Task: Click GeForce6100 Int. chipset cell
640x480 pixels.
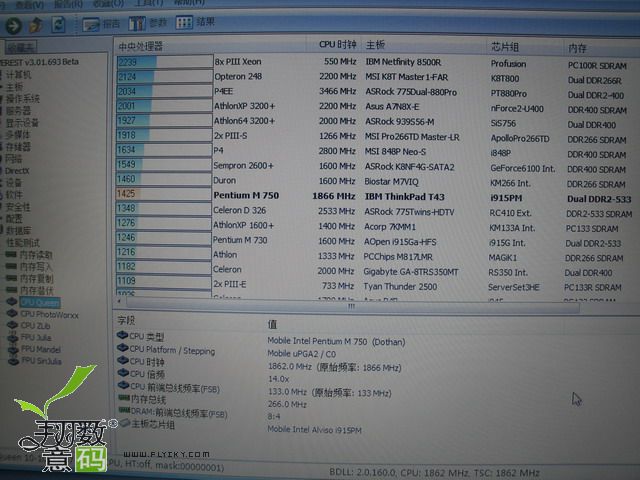Action: click(522, 169)
